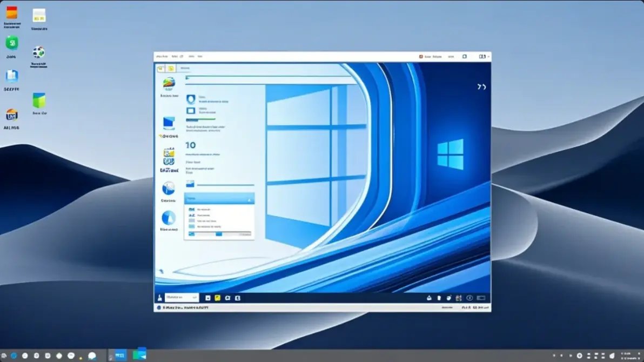
Task: Click the broom icon on the inner taskbar
Action: (x=160, y=298)
